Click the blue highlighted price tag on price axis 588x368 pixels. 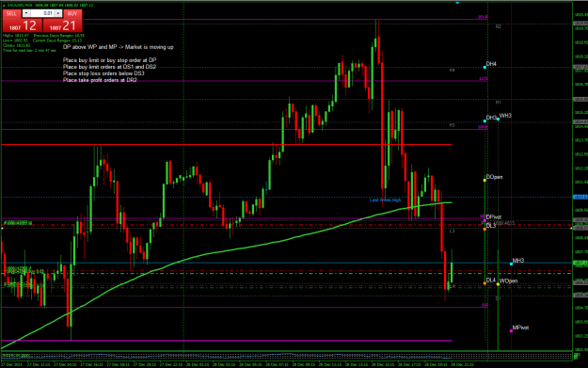[x=580, y=197]
